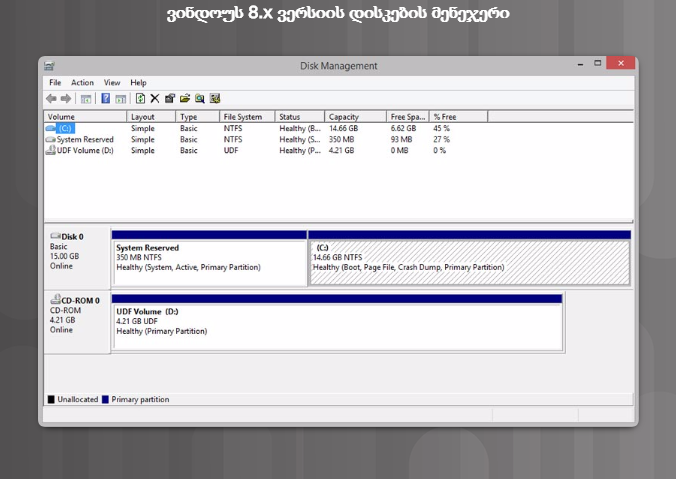Open the Action menu

[x=82, y=83]
